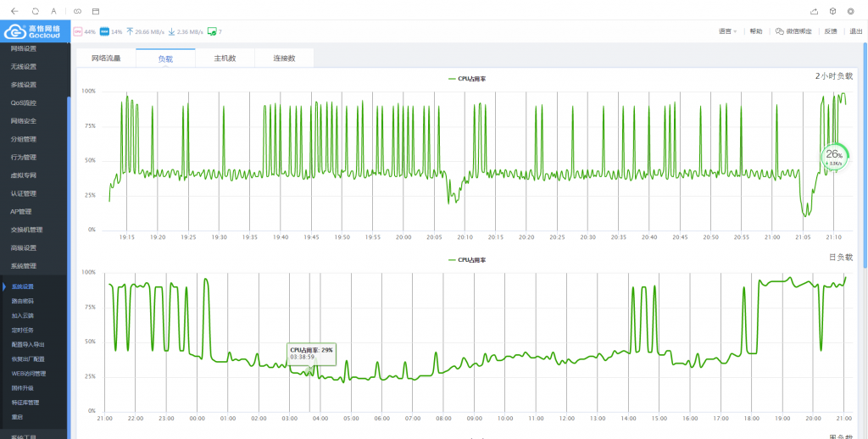Click the '2小时负载' chart title
The image size is (868, 439).
pyautogui.click(x=834, y=76)
